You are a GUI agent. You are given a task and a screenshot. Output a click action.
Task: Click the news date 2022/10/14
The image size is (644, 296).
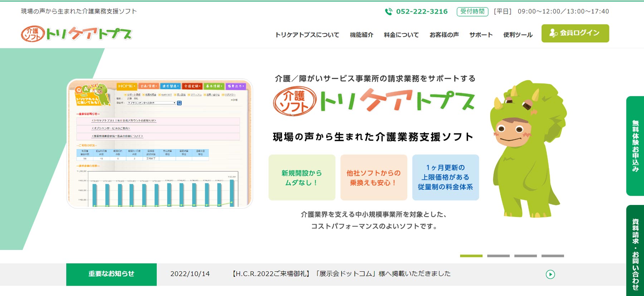coord(190,274)
